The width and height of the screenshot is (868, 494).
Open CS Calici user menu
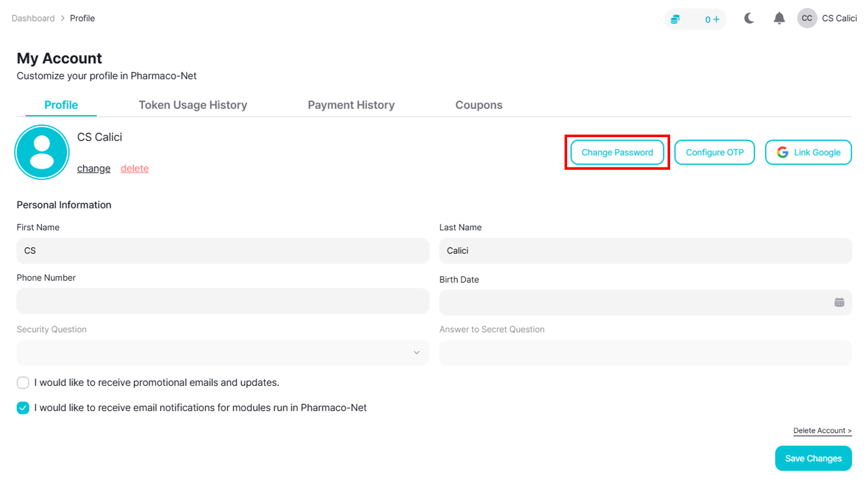click(839, 18)
